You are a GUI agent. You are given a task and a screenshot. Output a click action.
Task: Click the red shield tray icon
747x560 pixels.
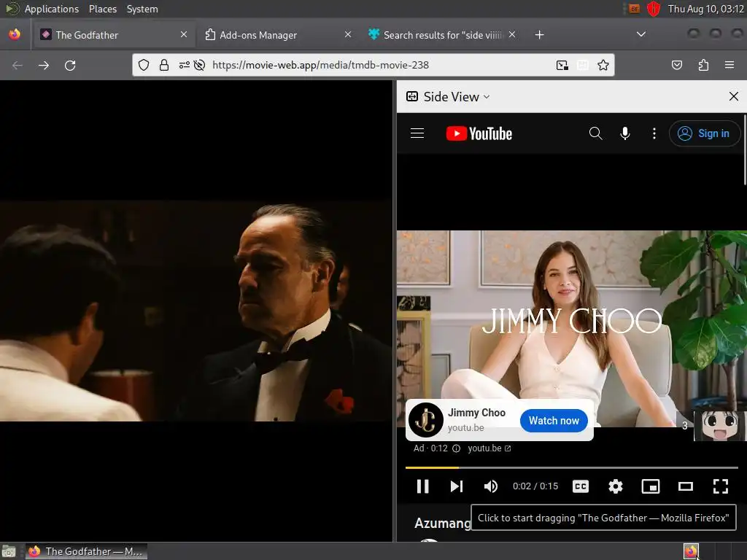pos(653,9)
